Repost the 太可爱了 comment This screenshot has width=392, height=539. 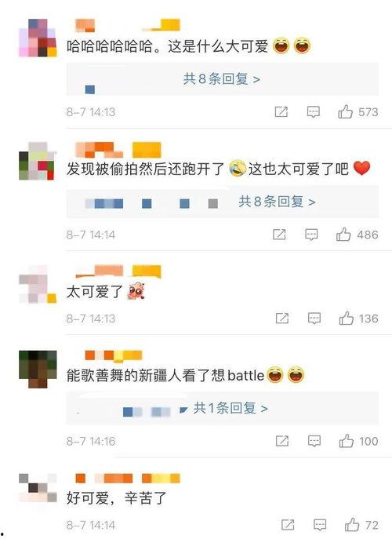pyautogui.click(x=282, y=319)
